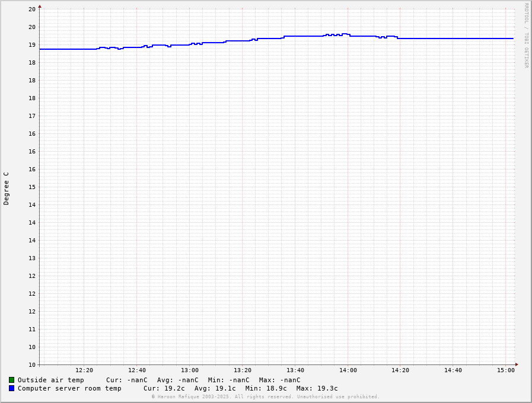Click the green Outside air temp swatch
Viewport: 532px width, 403px height.
pos(11,380)
